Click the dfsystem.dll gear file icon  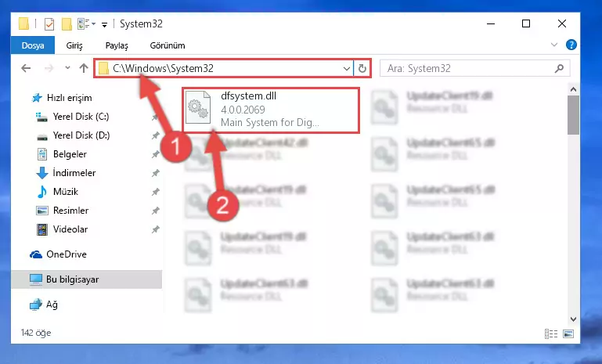tap(199, 107)
